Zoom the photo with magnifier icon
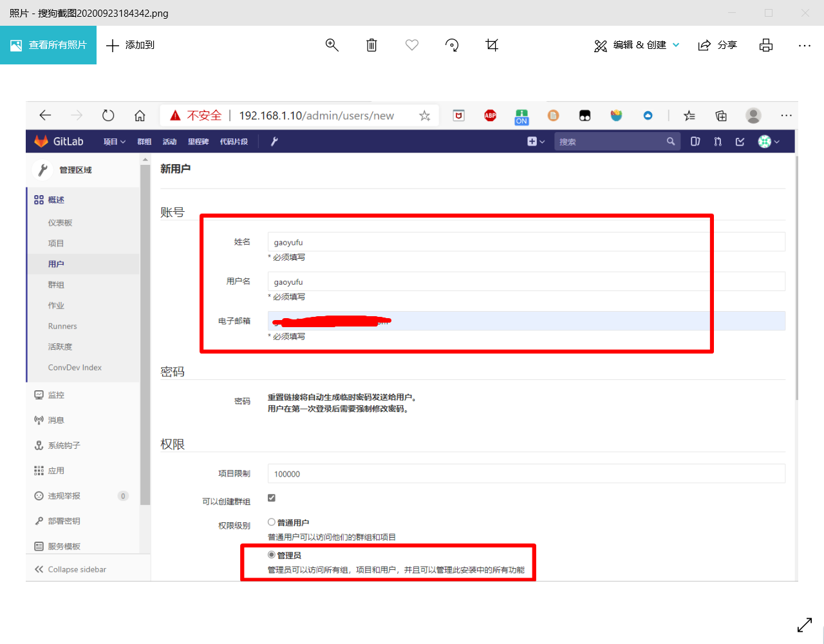 [x=332, y=45]
